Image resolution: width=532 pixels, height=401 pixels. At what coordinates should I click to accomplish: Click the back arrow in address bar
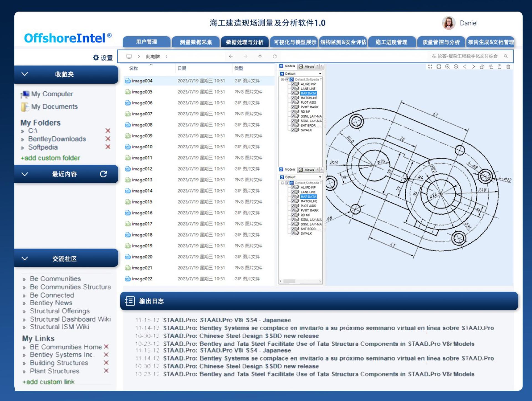click(x=231, y=56)
